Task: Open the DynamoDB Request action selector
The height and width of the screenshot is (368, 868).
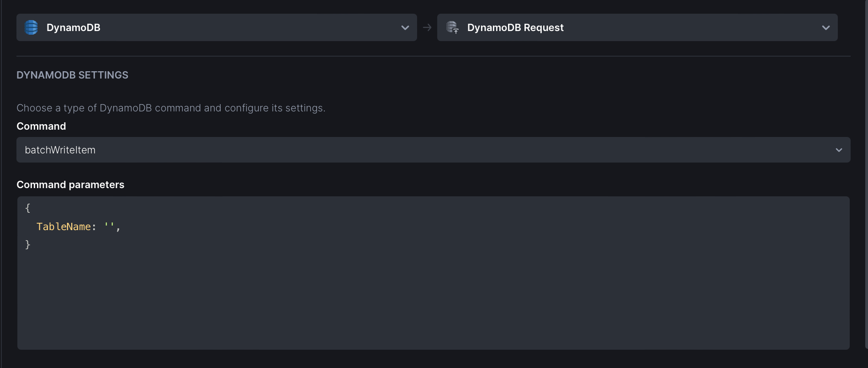Action: tap(637, 27)
